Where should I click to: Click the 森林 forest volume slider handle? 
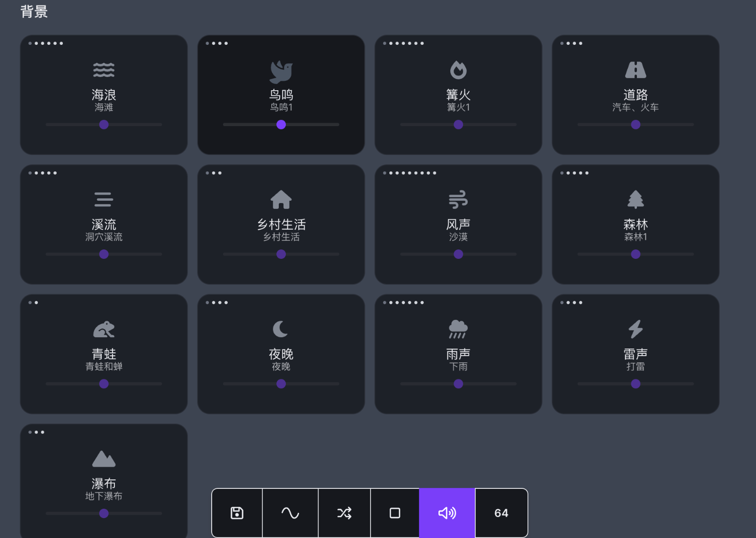pos(636,254)
